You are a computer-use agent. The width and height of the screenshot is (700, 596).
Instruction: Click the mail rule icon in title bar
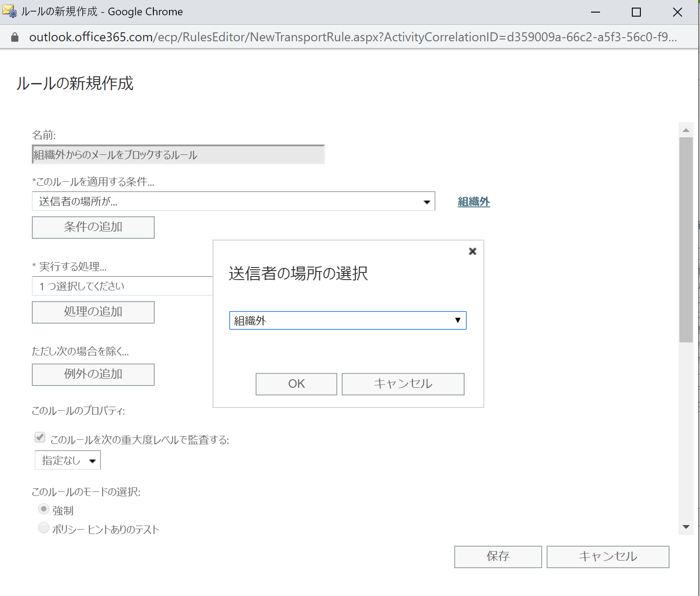coord(10,12)
